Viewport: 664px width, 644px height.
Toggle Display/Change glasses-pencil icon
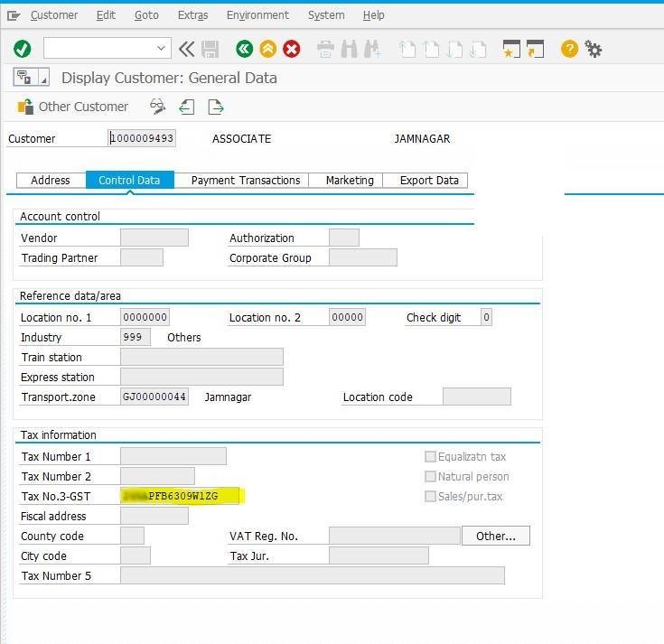pyautogui.click(x=157, y=107)
